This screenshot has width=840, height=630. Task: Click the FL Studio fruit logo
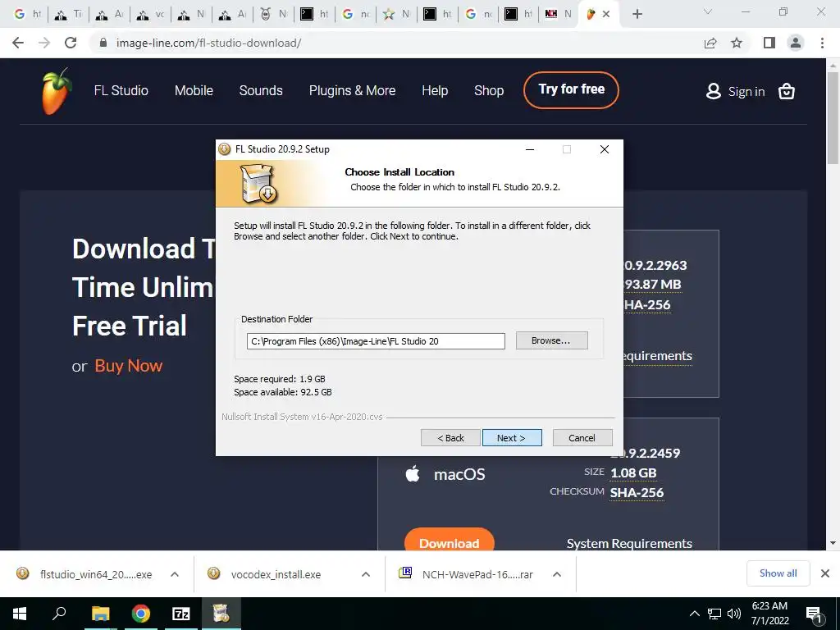(57, 91)
